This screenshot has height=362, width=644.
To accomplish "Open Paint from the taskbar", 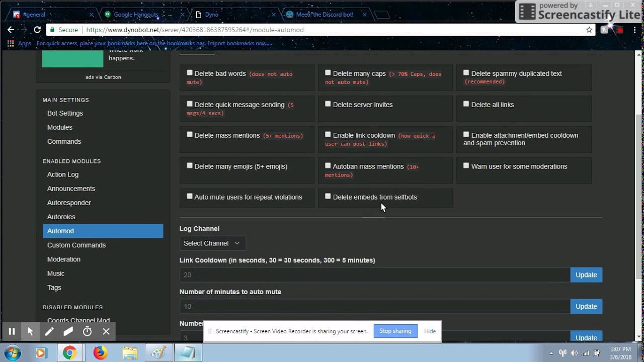I will click(x=158, y=353).
